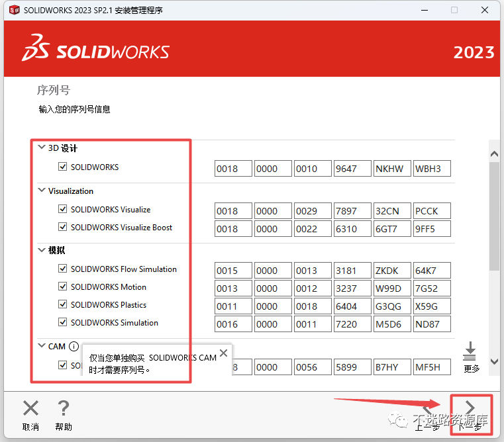Screen dimensions: 504x442
Task: Click SOLIDWORKS serial field containing 9647
Action: pyautogui.click(x=352, y=169)
